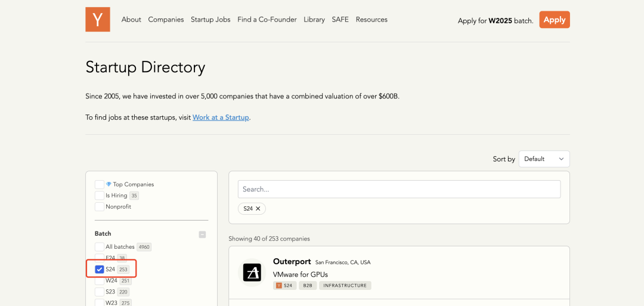Open the SAFE nav link

[340, 19]
